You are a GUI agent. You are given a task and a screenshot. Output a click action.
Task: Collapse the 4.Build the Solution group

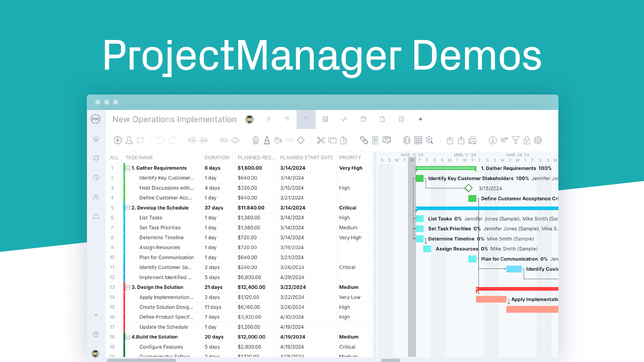(x=128, y=337)
